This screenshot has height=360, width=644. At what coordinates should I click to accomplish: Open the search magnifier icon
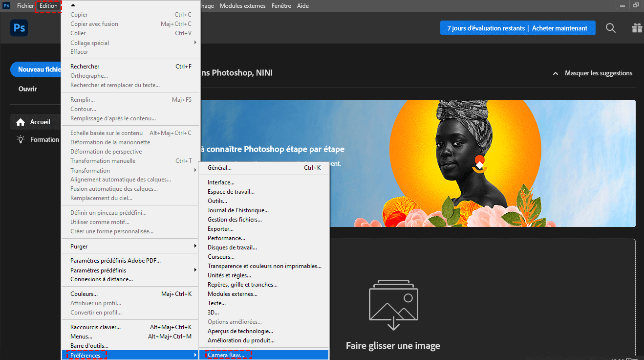(x=611, y=28)
